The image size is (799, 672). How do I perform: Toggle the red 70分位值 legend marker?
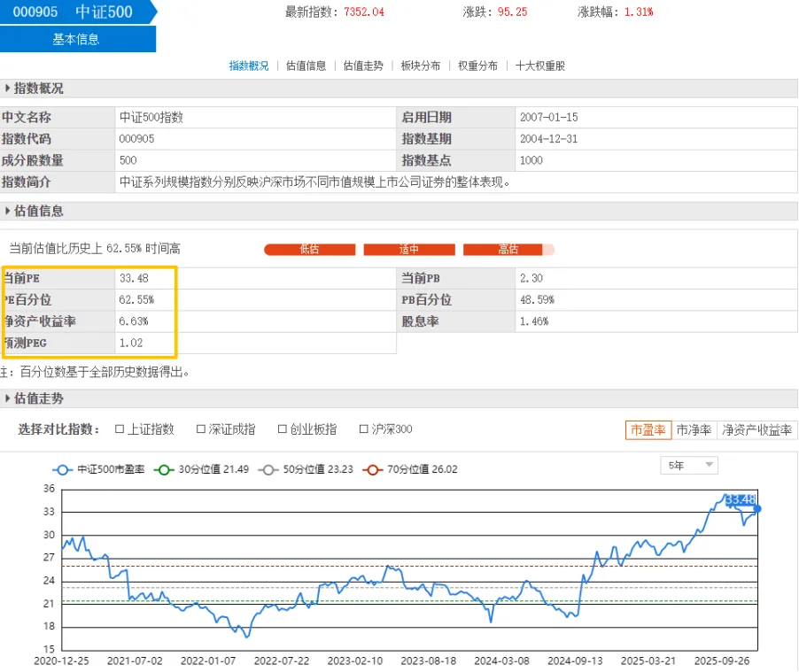coord(371,469)
